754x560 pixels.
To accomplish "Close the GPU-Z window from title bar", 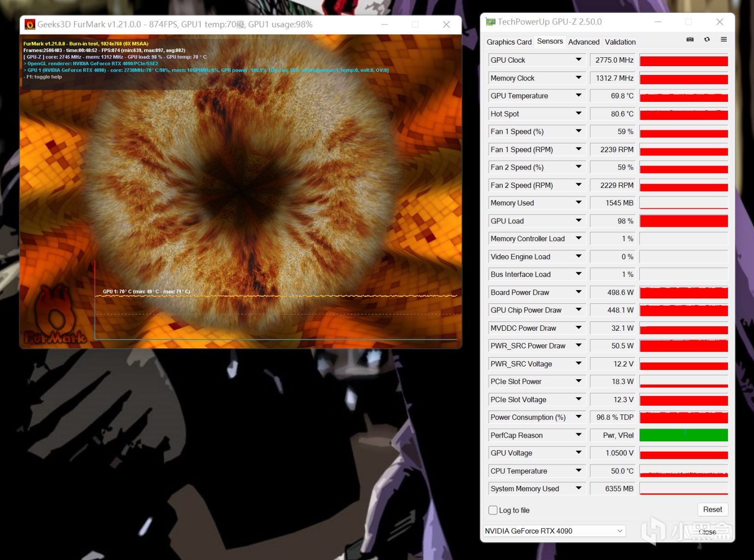I will point(719,22).
